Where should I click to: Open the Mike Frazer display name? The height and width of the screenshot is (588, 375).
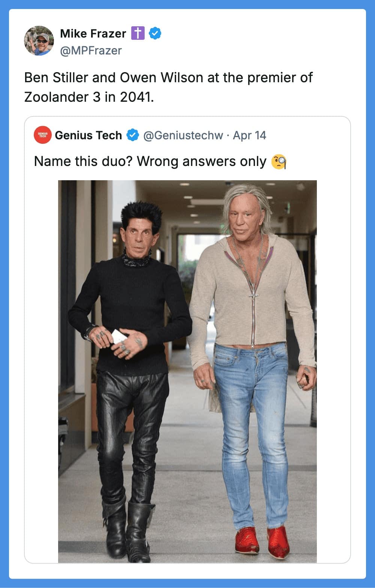pos(93,33)
